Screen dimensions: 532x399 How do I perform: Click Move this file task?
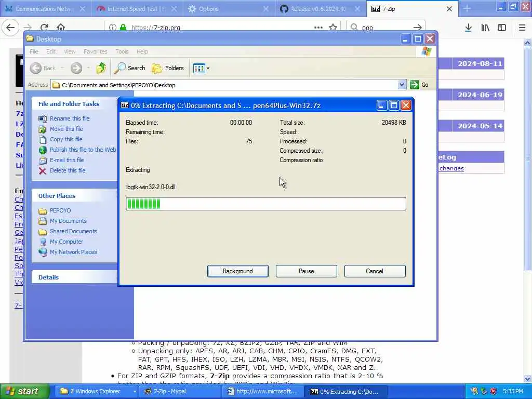[x=66, y=129]
